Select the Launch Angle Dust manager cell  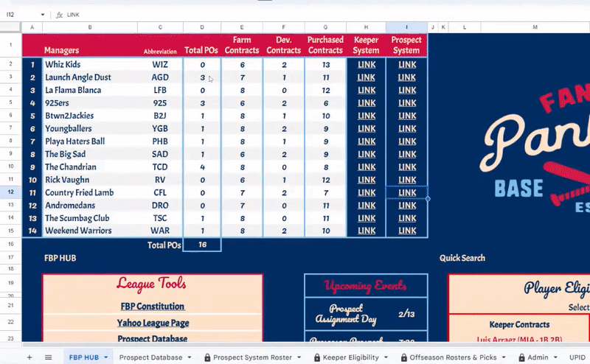90,77
